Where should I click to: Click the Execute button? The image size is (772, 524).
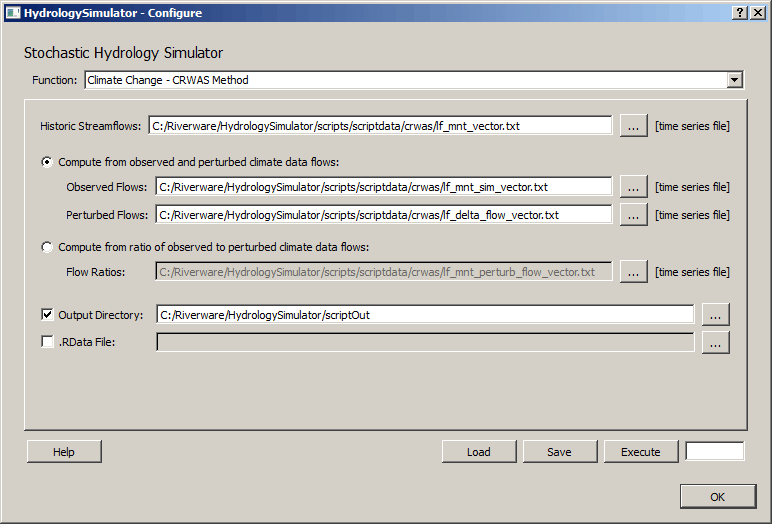point(641,452)
